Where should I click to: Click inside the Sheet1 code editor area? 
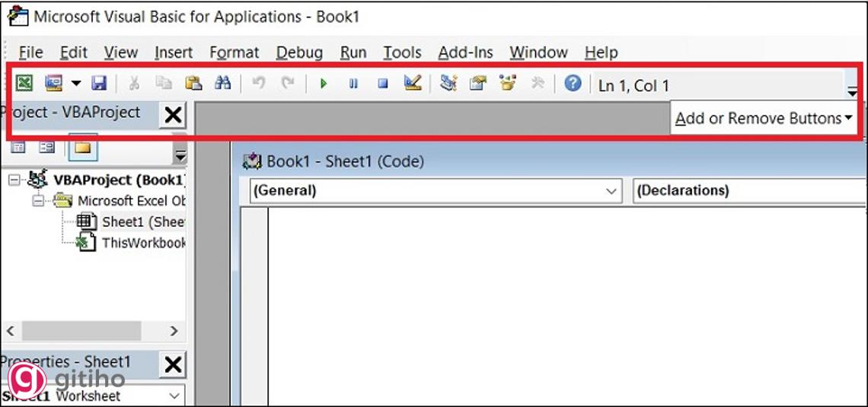pos(566,307)
